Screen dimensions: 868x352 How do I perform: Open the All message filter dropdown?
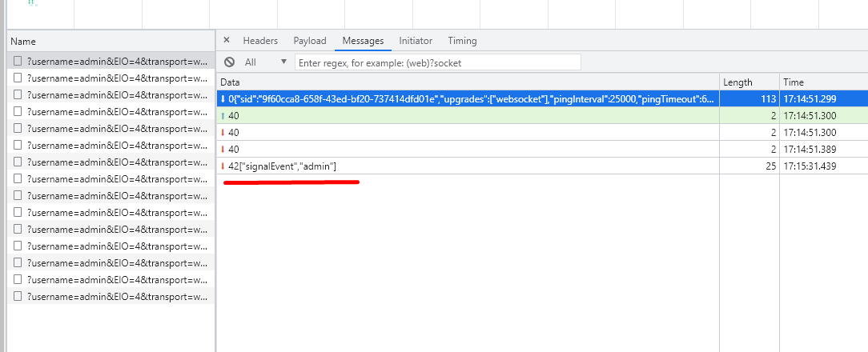[267, 62]
